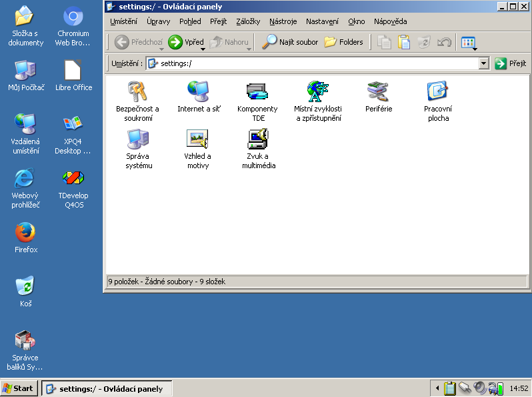This screenshot has width=532, height=397.
Task: Select Koš recycle bin desktop icon
Action: (x=26, y=292)
